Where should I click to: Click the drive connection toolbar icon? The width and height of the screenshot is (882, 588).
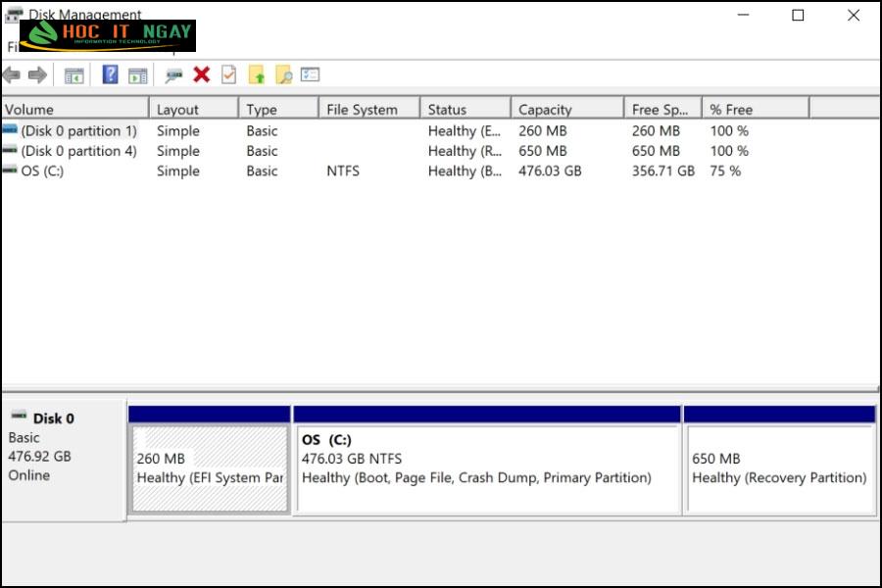pyautogui.click(x=173, y=75)
